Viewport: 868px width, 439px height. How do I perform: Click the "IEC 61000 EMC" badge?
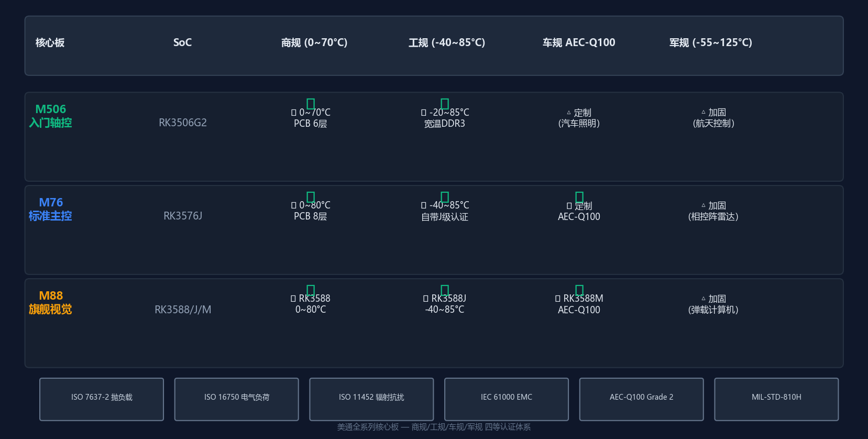[507, 399]
